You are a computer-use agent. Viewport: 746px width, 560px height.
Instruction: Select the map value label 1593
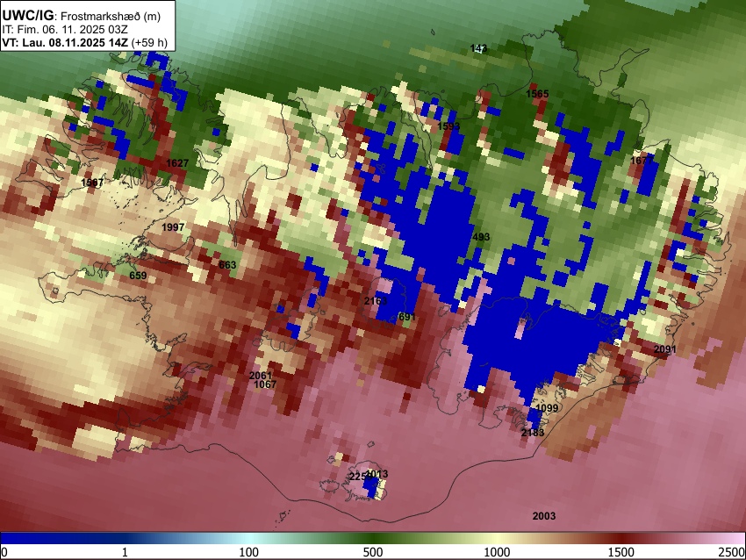(448, 126)
